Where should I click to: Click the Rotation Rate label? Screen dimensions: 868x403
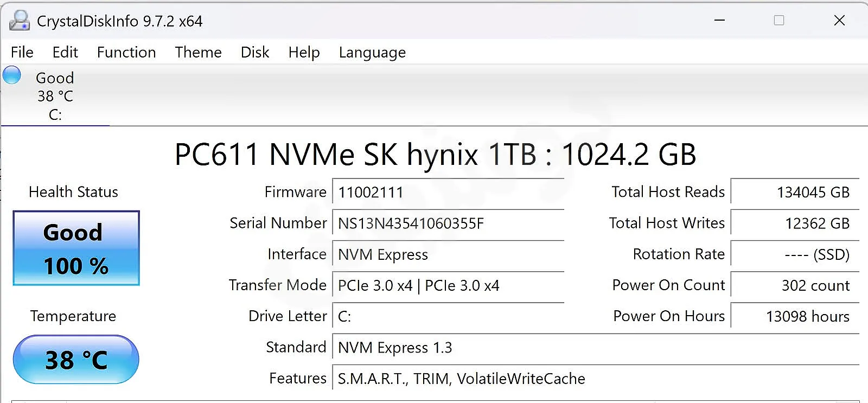[679, 254]
